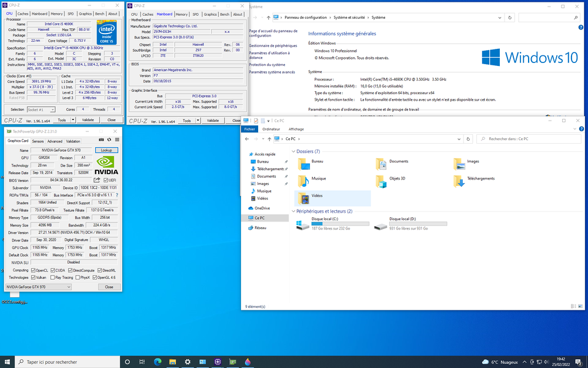Expand the ribbon chevron in Ce PC window
This screenshot has width=588, height=368.
(x=575, y=129)
